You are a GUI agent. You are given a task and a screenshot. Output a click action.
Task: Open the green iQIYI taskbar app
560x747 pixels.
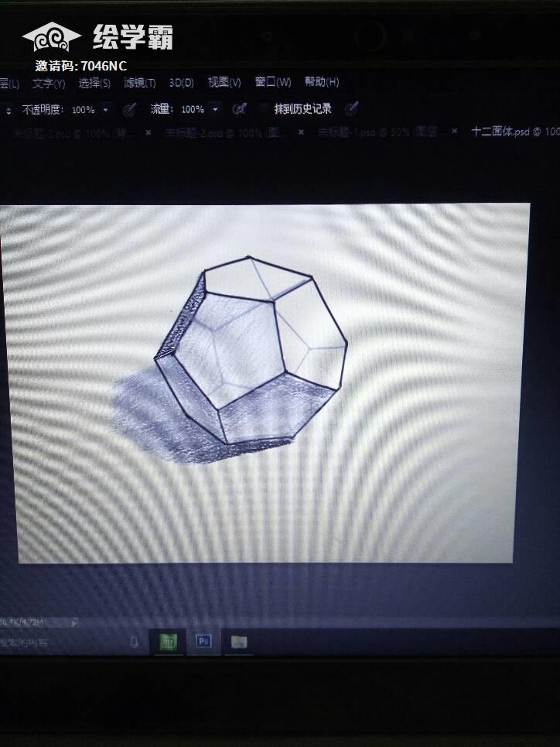pos(168,642)
